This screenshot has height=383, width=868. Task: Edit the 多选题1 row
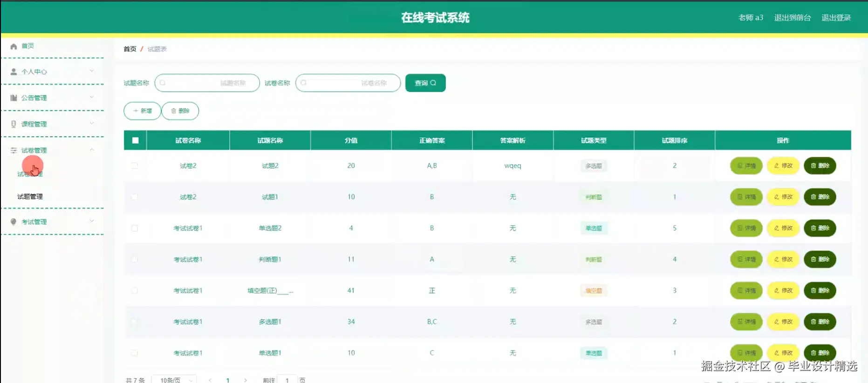tap(783, 322)
